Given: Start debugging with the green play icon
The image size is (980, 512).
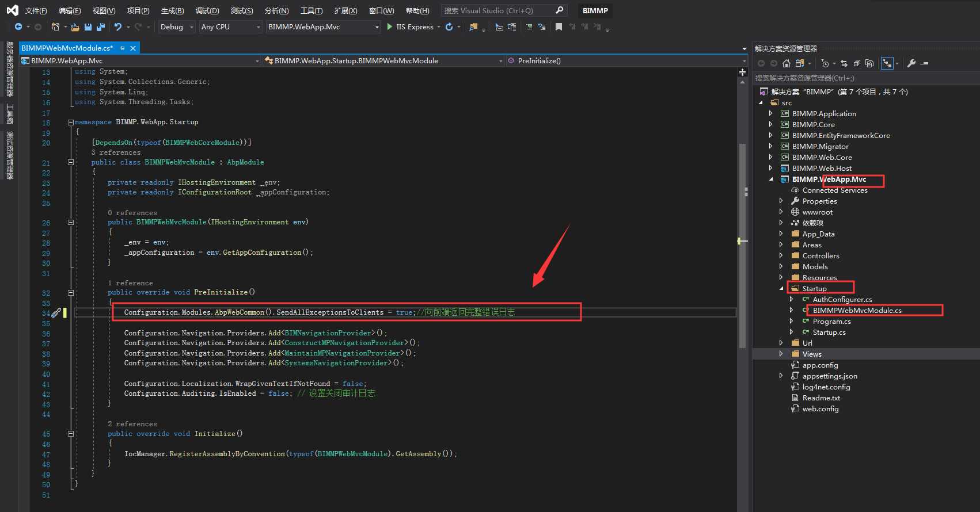Looking at the screenshot, I should coord(390,26).
